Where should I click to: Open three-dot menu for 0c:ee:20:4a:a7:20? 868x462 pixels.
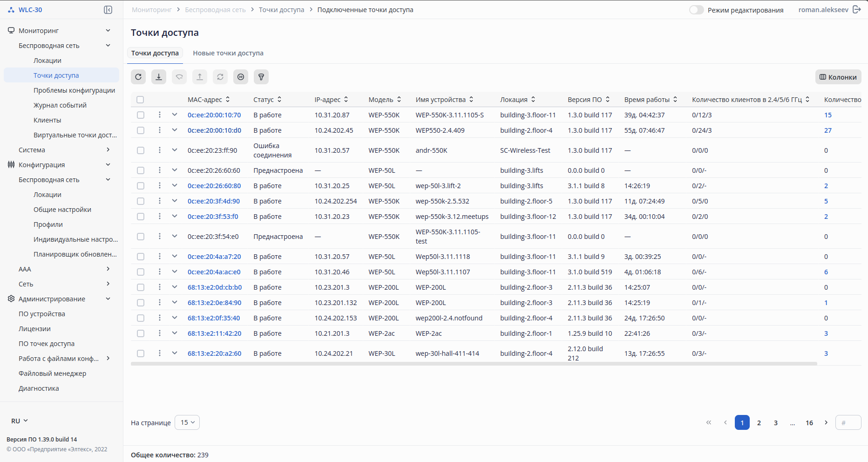click(159, 256)
